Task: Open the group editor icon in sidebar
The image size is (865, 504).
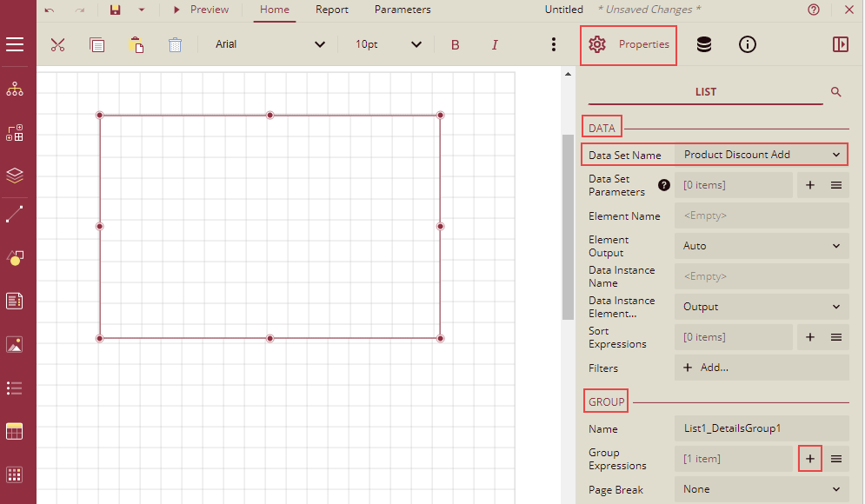Action: pos(15,132)
